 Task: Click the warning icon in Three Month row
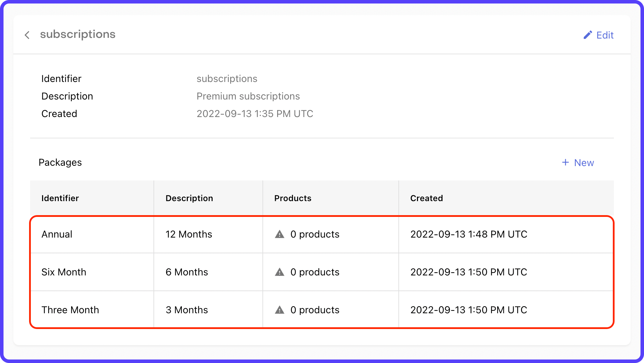coord(280,310)
